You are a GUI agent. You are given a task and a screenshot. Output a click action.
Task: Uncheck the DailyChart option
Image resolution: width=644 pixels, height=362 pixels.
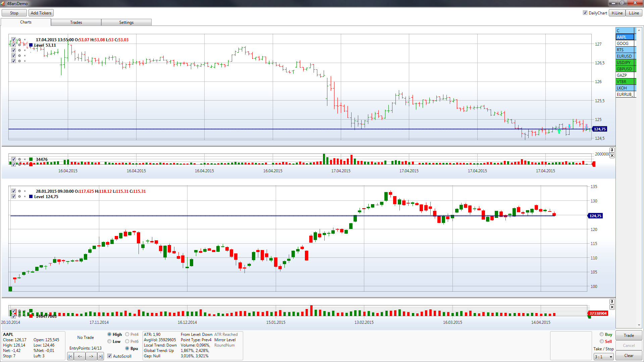pyautogui.click(x=585, y=13)
